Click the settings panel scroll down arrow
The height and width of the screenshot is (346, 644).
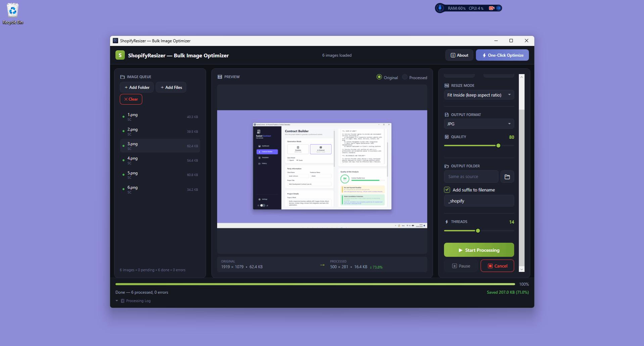coord(522,269)
